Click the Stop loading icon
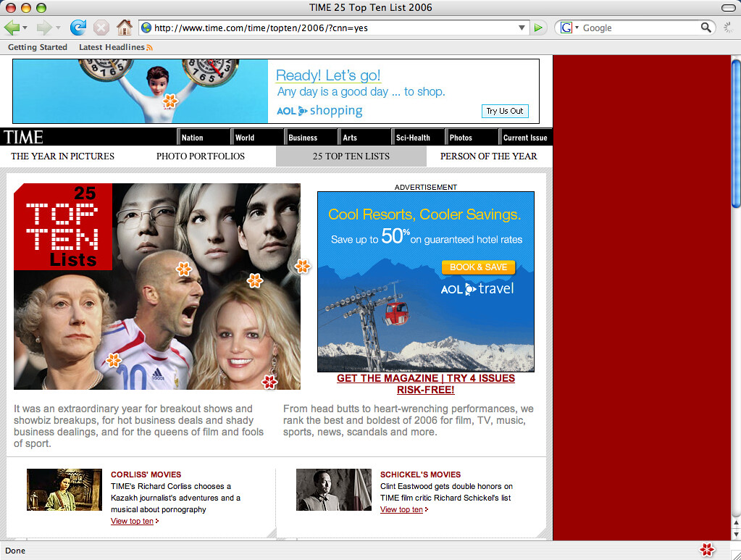Screen dimensions: 741x560 pyautogui.click(x=101, y=28)
